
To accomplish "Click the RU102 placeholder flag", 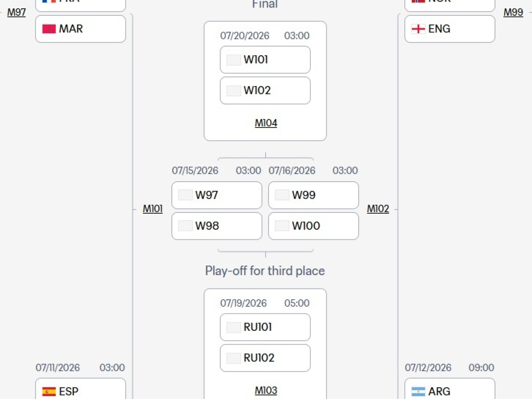I will coord(234,358).
